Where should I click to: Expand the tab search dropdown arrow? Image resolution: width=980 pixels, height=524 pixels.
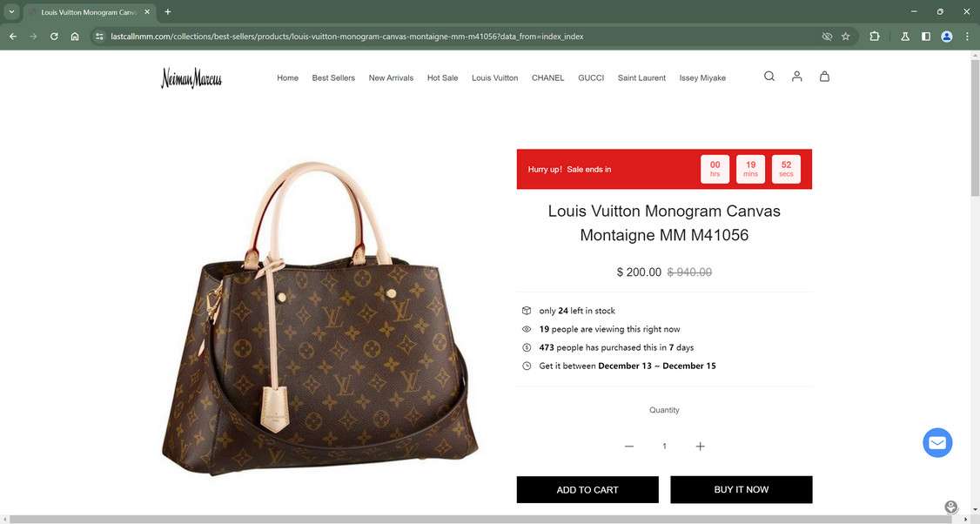click(11, 11)
